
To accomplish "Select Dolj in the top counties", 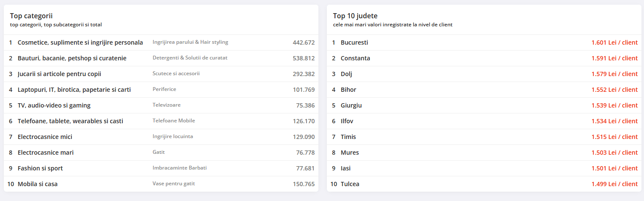I will [x=346, y=74].
